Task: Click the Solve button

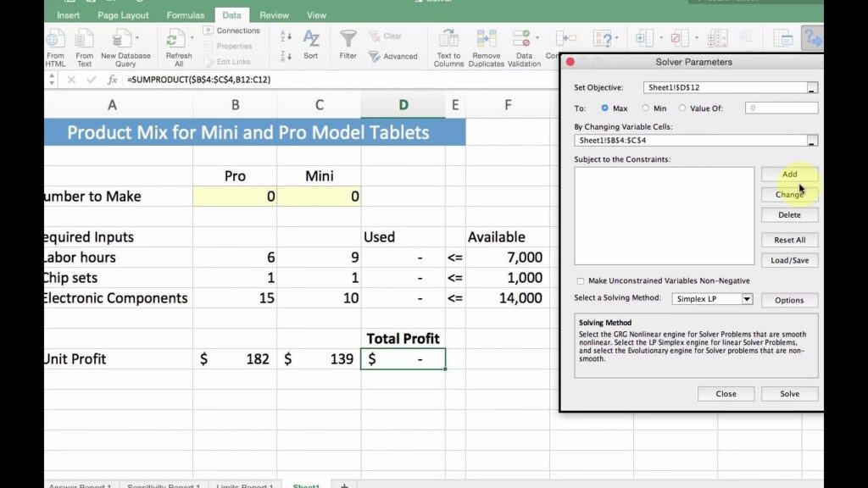Action: pos(789,394)
